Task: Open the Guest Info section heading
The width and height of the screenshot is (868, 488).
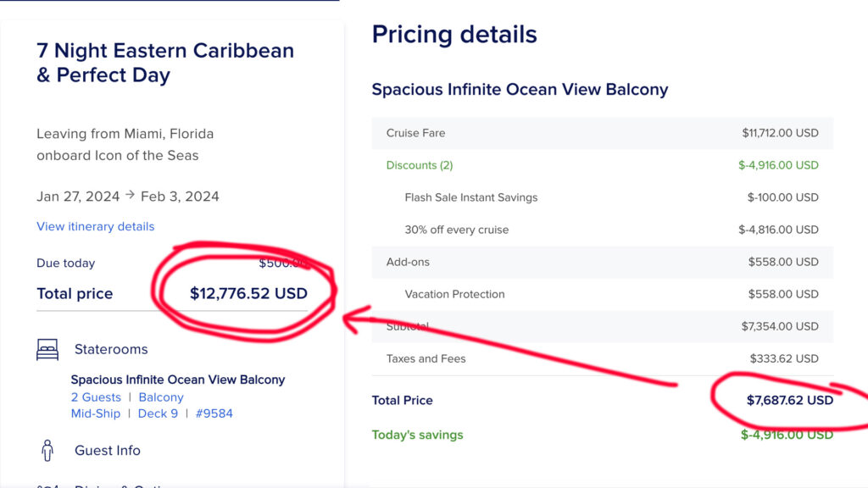Action: pos(108,451)
